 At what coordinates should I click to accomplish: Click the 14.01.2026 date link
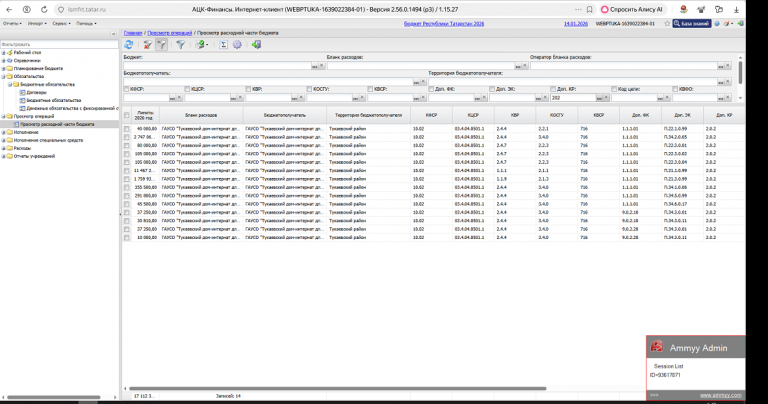tap(576, 24)
